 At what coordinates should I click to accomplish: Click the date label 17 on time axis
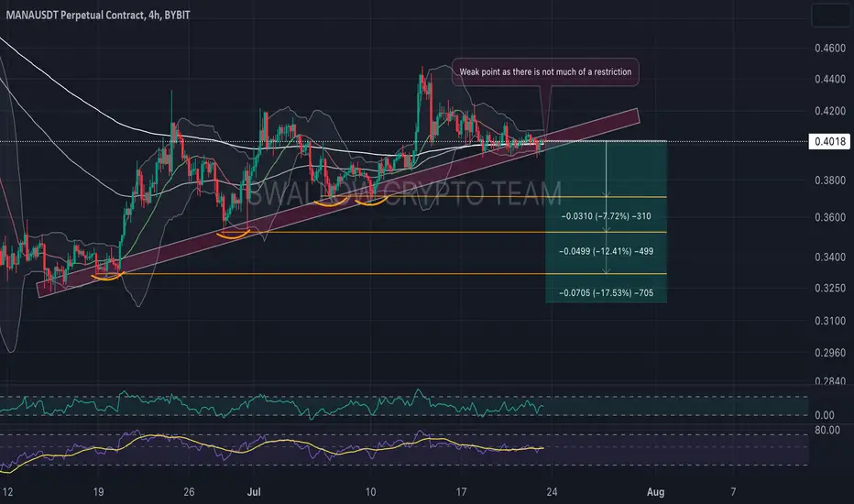coord(461,492)
